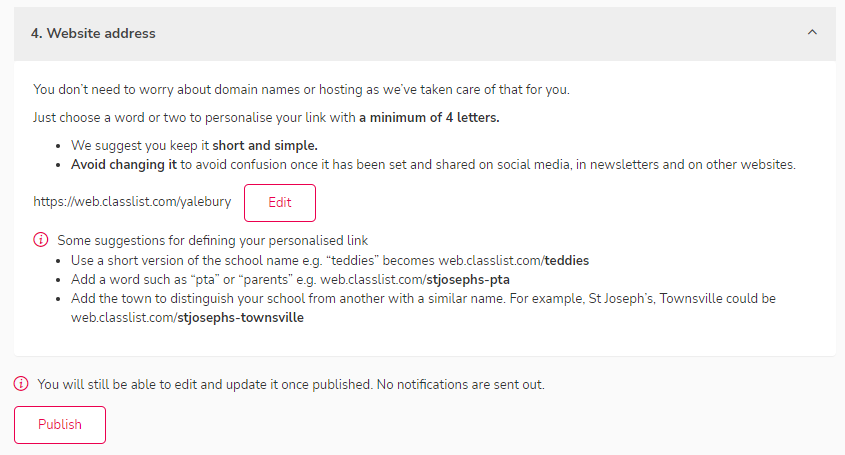Select the https://web.classlist.com/yalebury URL text
Image resolution: width=845 pixels, height=455 pixels.
[132, 202]
